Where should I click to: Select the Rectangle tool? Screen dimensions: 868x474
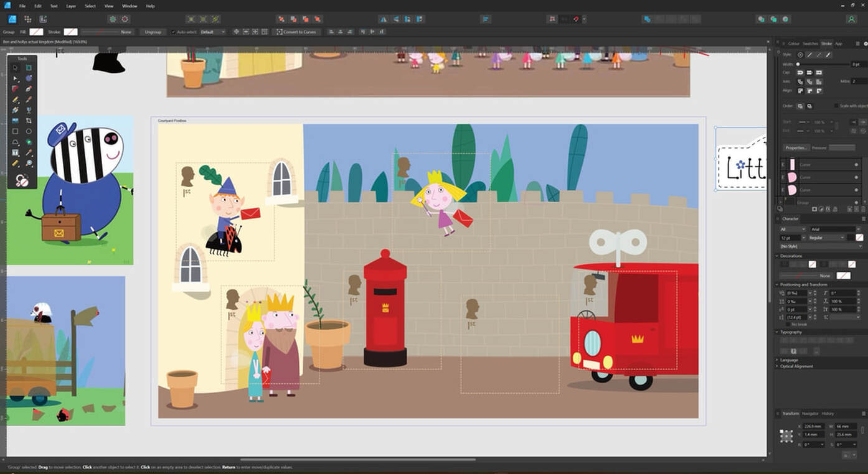coord(16,131)
